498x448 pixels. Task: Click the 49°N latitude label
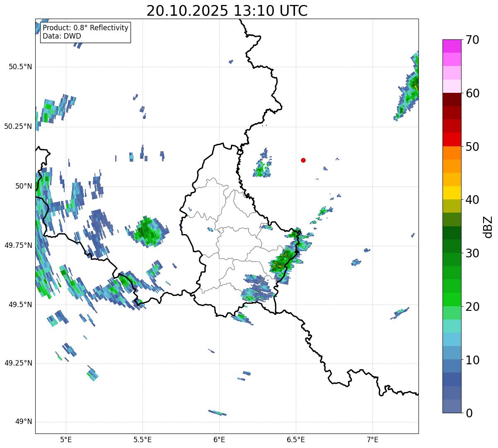tap(24, 422)
